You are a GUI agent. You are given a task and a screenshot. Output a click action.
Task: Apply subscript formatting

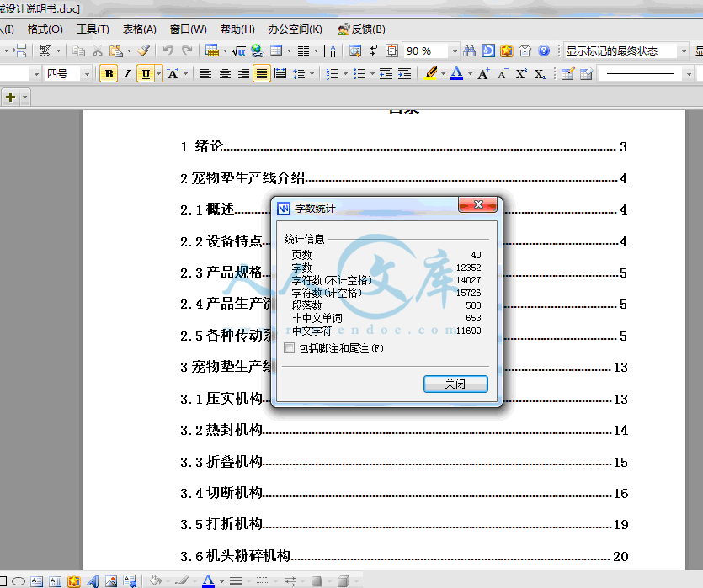click(540, 74)
